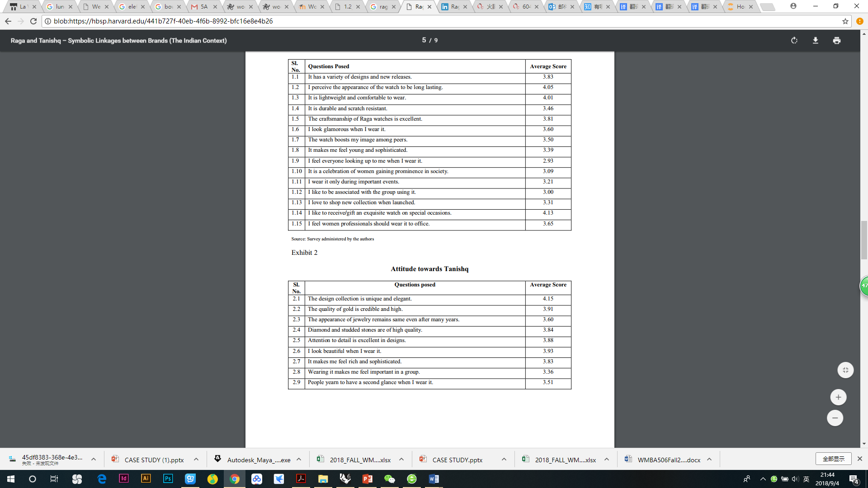This screenshot has width=868, height=488.
Task: Switch to the Google 'lun' tab
Action: tap(58, 7)
